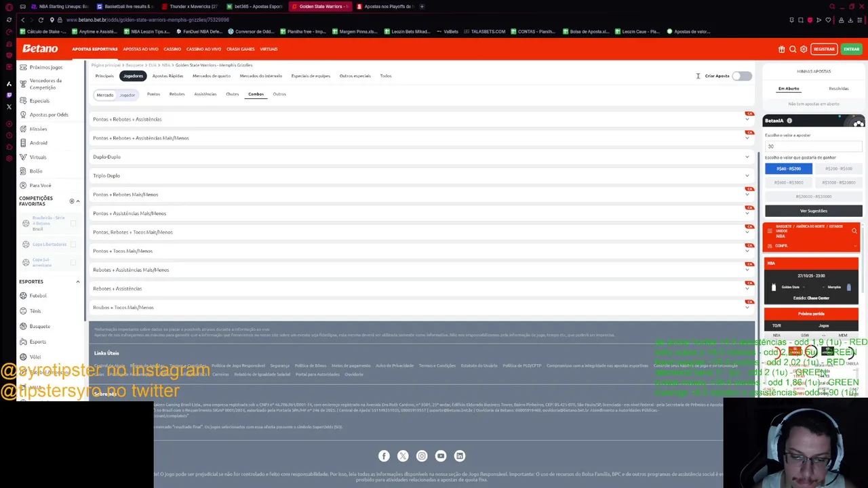Open search via header magnifier icon
The height and width of the screenshot is (488, 868).
click(793, 49)
